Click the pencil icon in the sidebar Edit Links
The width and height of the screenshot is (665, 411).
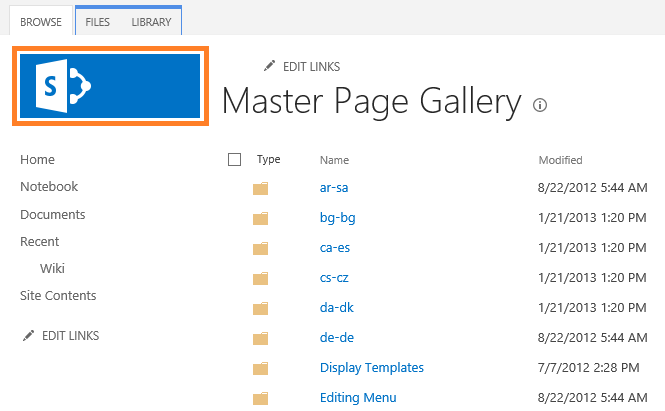tap(28, 336)
